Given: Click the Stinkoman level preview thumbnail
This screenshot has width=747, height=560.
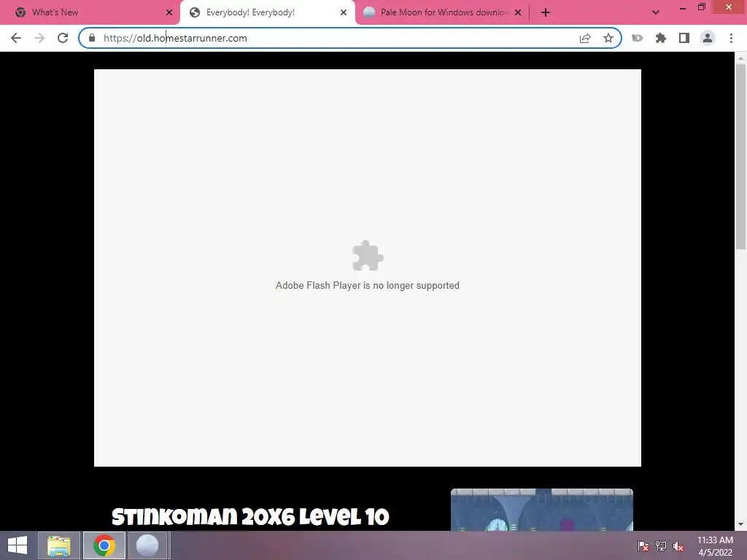Looking at the screenshot, I should [542, 510].
